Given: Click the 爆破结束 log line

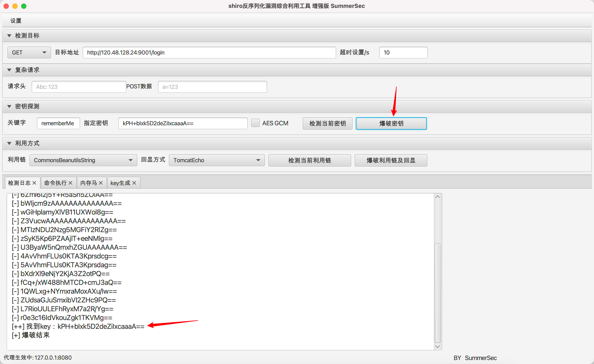Looking at the screenshot, I should 31,335.
